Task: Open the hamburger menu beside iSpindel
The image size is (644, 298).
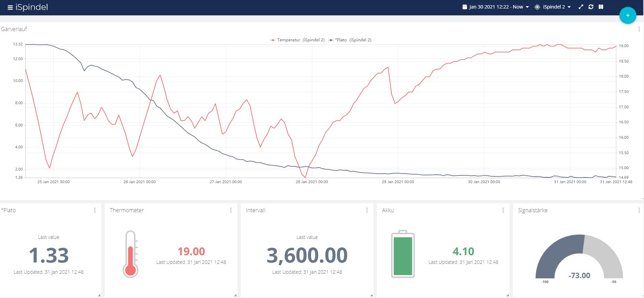Action: [x=10, y=7]
